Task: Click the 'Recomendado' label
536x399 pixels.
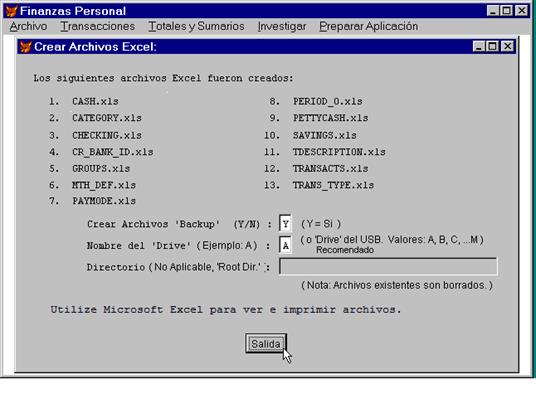Action: coord(345,250)
